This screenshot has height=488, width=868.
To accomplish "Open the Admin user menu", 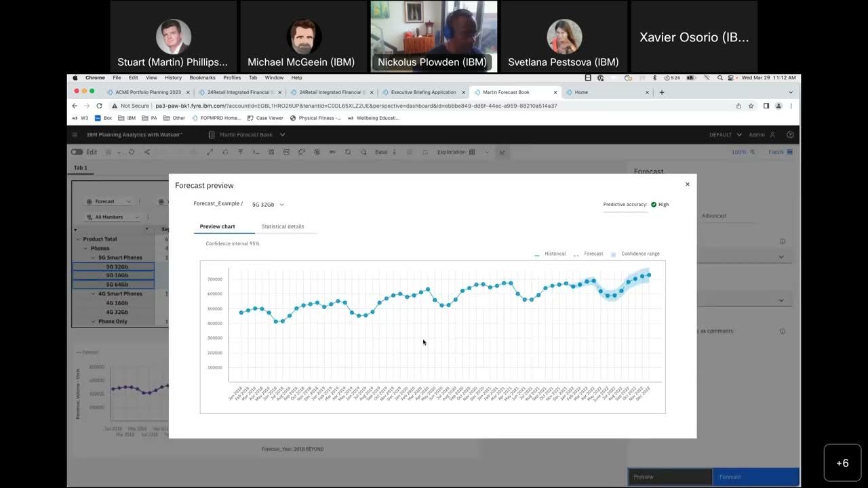I will click(762, 134).
